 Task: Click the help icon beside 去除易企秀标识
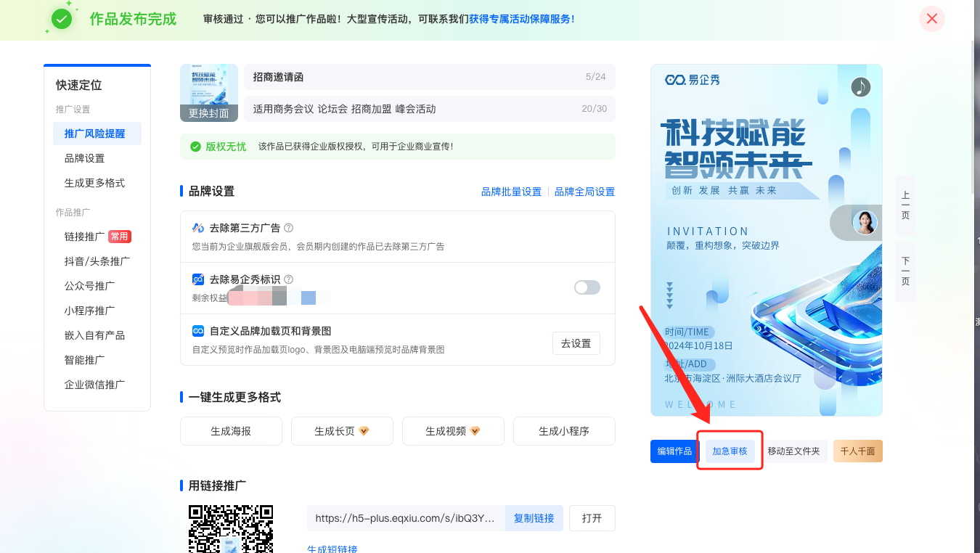click(288, 279)
